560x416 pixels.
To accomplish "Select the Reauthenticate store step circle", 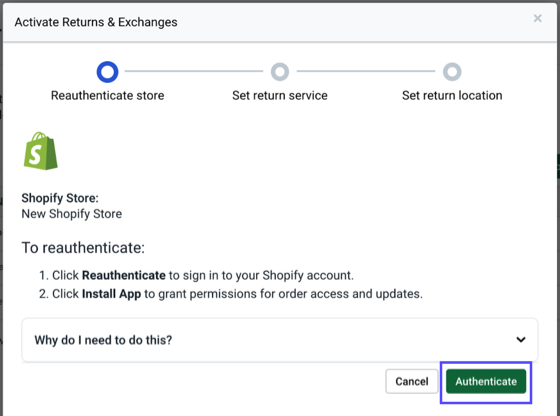I will point(108,72).
